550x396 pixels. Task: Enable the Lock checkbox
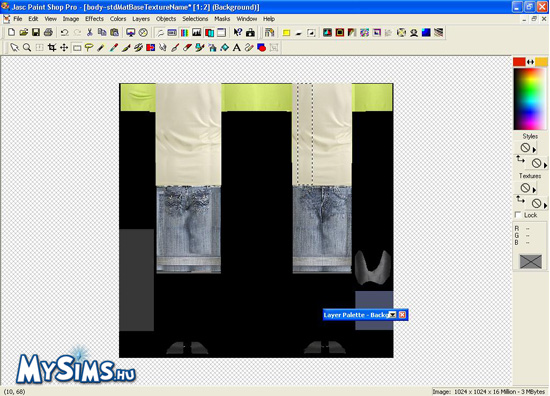518,215
